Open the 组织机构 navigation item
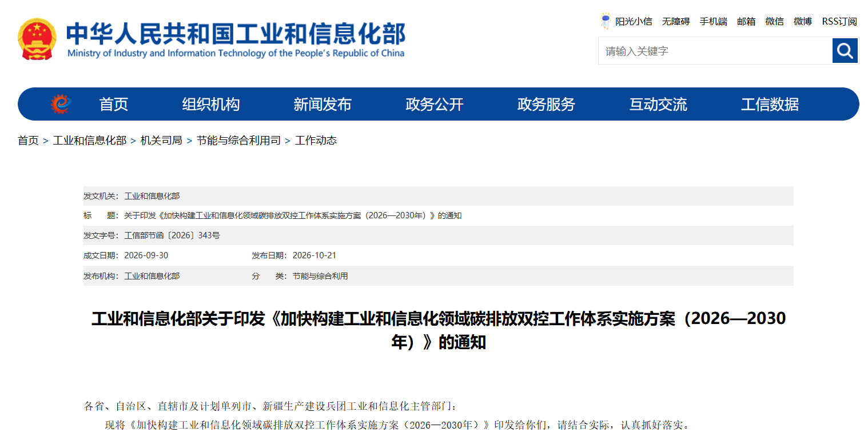The height and width of the screenshot is (440, 868). point(211,104)
